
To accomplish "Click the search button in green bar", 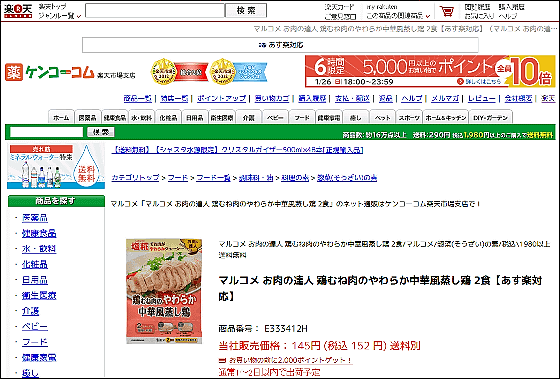I will [101, 132].
